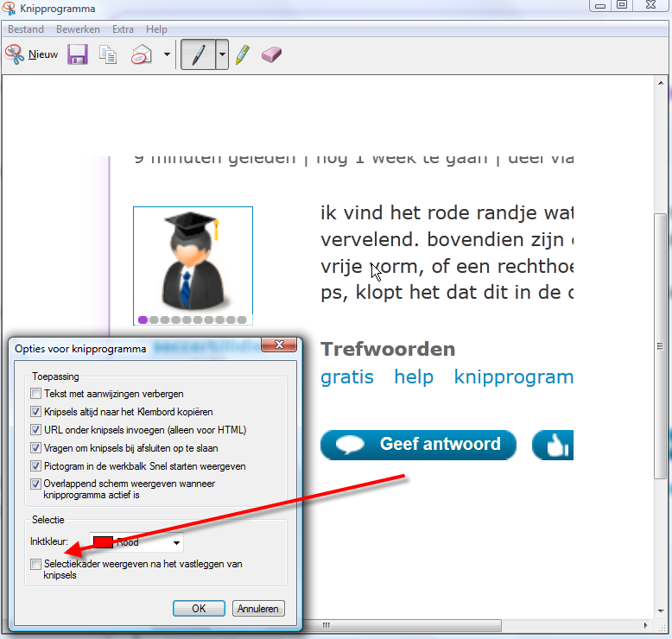Click the Nieuw scissors snip icon

point(15,54)
